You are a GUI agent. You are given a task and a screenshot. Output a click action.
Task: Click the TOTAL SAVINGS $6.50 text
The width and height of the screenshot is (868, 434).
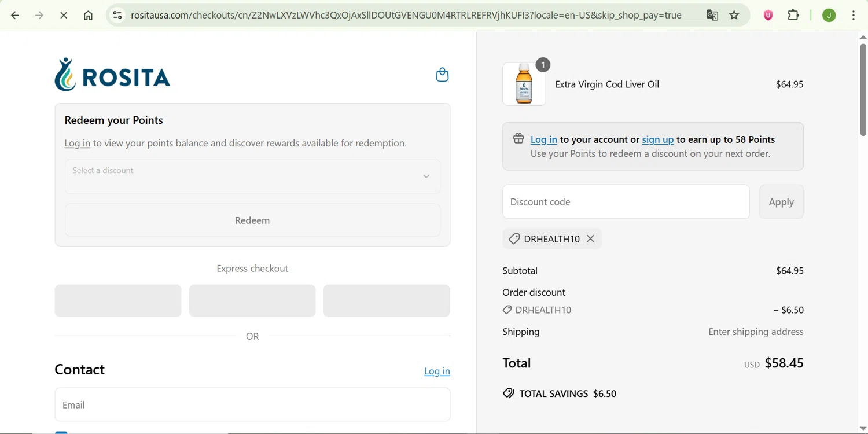click(568, 393)
